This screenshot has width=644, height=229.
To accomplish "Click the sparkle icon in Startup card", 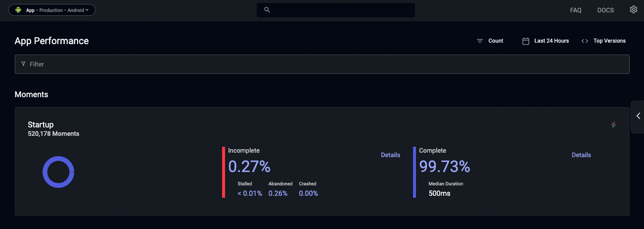I will pyautogui.click(x=613, y=125).
